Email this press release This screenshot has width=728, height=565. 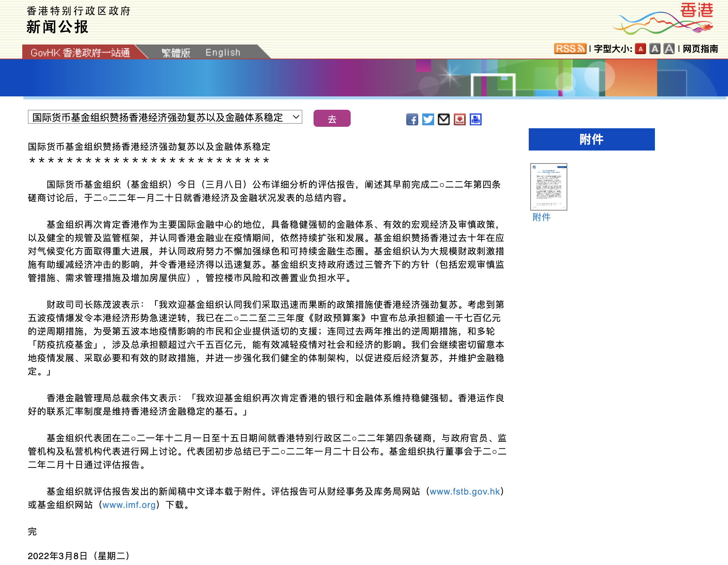444,119
